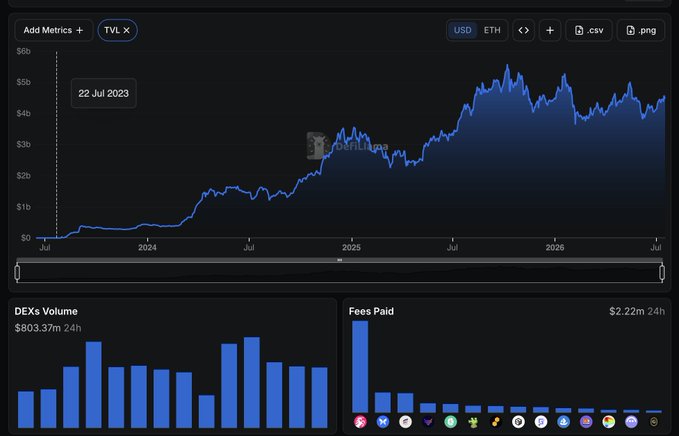This screenshot has width=679, height=436.
Task: Click the embed chart code icon
Action: pyautogui.click(x=524, y=30)
